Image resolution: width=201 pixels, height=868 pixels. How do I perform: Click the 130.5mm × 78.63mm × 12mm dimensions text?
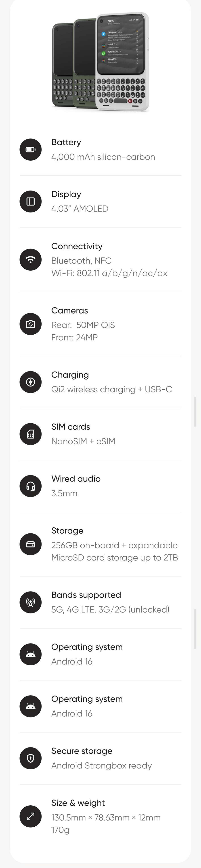(x=106, y=817)
